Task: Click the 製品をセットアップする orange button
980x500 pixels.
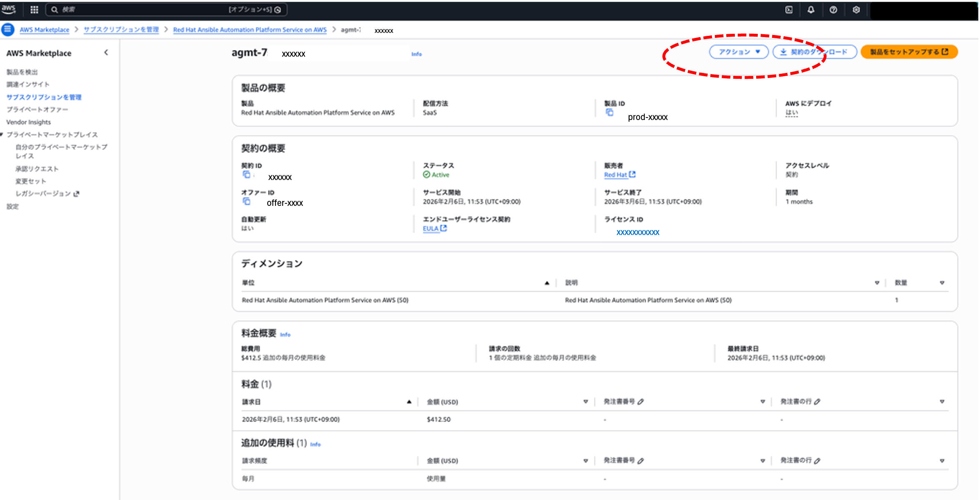Action: point(909,52)
